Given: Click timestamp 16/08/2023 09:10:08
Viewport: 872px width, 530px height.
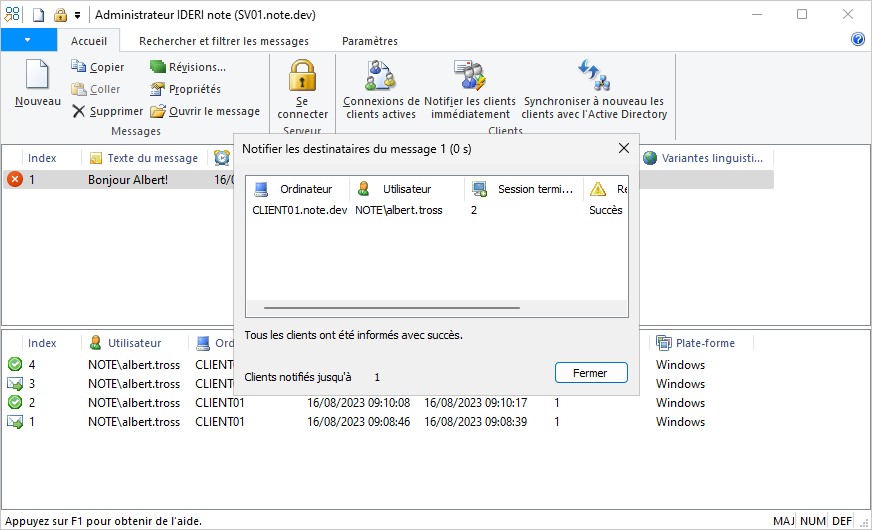Looking at the screenshot, I should tap(359, 403).
